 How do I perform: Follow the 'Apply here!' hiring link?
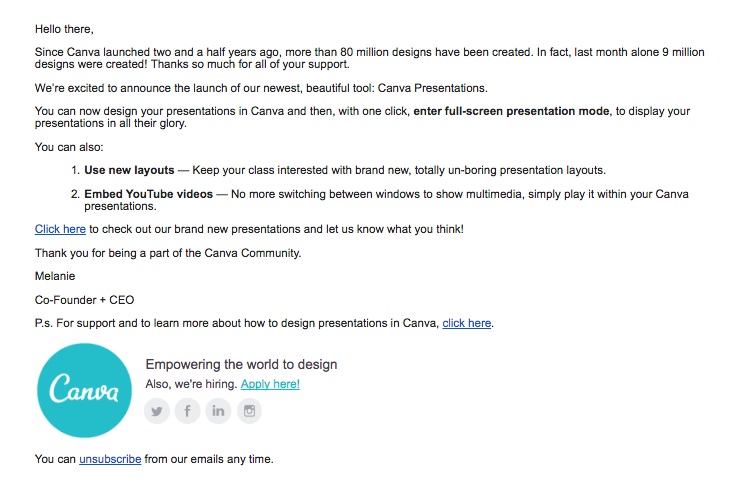270,384
